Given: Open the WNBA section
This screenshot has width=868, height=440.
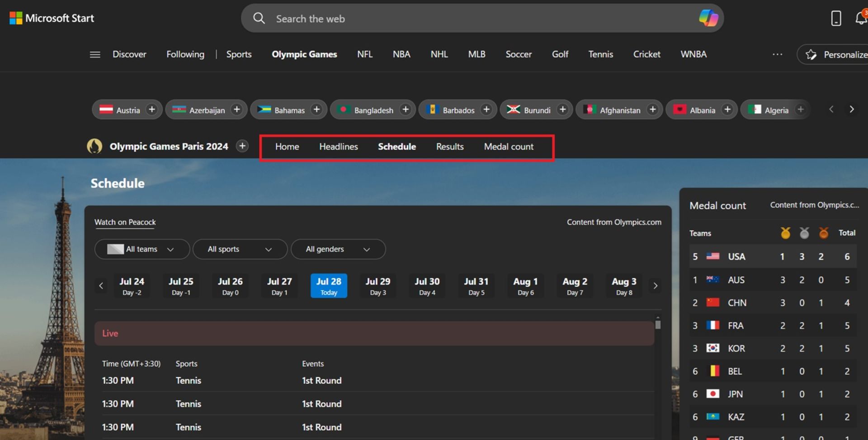Looking at the screenshot, I should 693,54.
